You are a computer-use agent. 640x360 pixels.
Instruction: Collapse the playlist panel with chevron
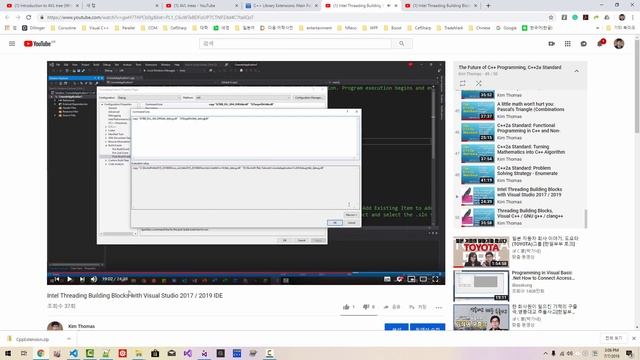pyautogui.click(x=576, y=71)
